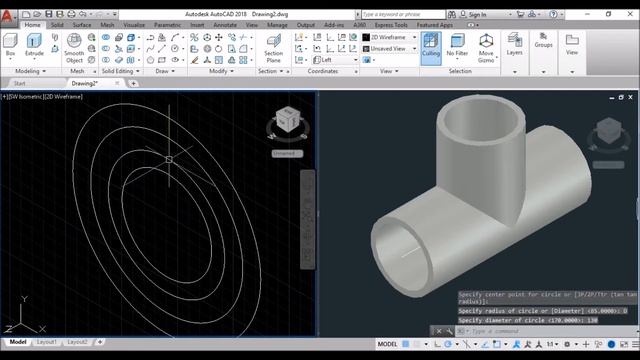Click the Smooth Object mesh tool
The image size is (640, 360).
point(74,48)
